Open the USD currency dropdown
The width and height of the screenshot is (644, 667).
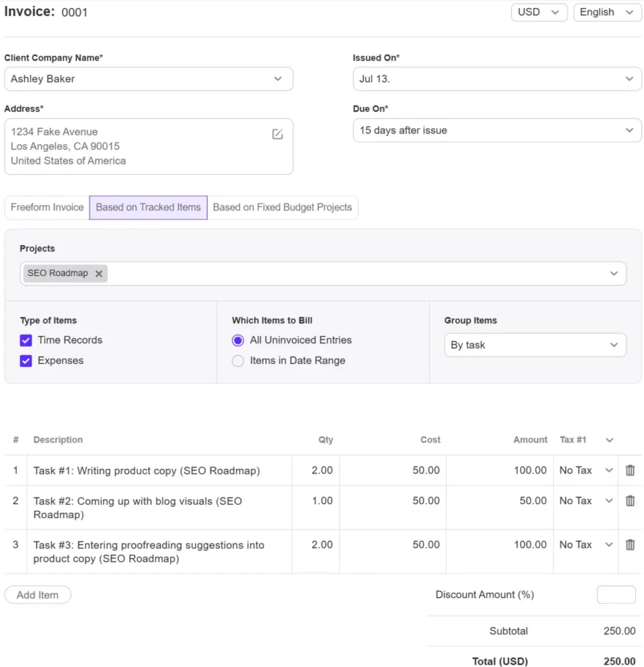tap(539, 12)
